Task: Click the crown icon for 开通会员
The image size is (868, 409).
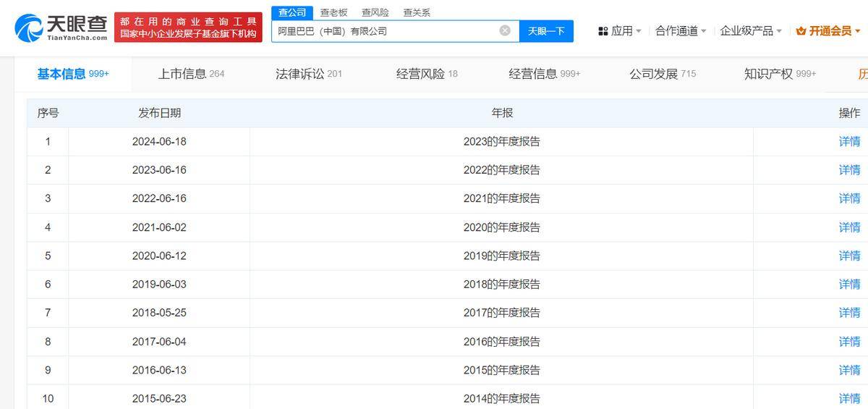Action: tap(801, 31)
